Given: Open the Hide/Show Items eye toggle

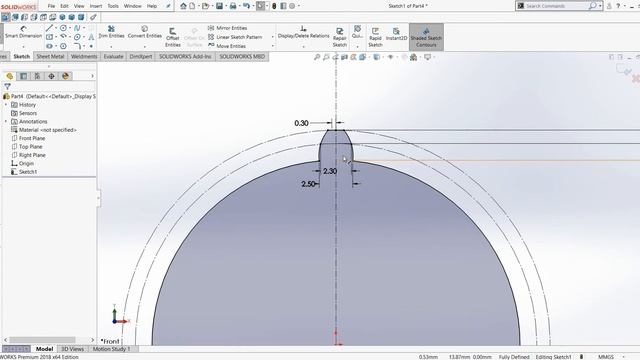Looking at the screenshot, I should point(390,57).
